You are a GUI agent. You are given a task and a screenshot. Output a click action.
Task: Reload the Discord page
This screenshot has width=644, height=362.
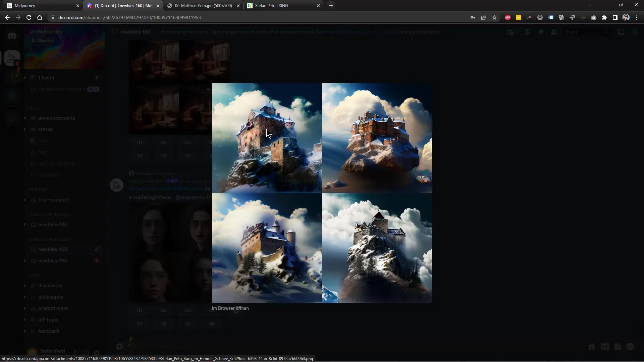pyautogui.click(x=29, y=17)
